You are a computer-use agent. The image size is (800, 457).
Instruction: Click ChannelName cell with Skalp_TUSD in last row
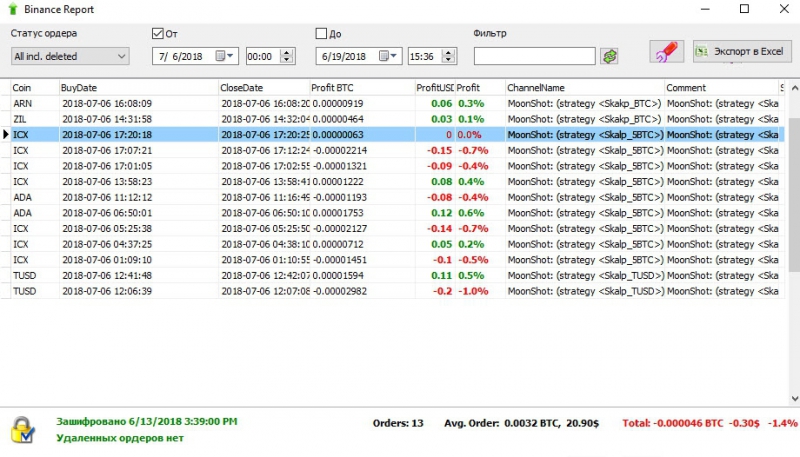coord(585,291)
